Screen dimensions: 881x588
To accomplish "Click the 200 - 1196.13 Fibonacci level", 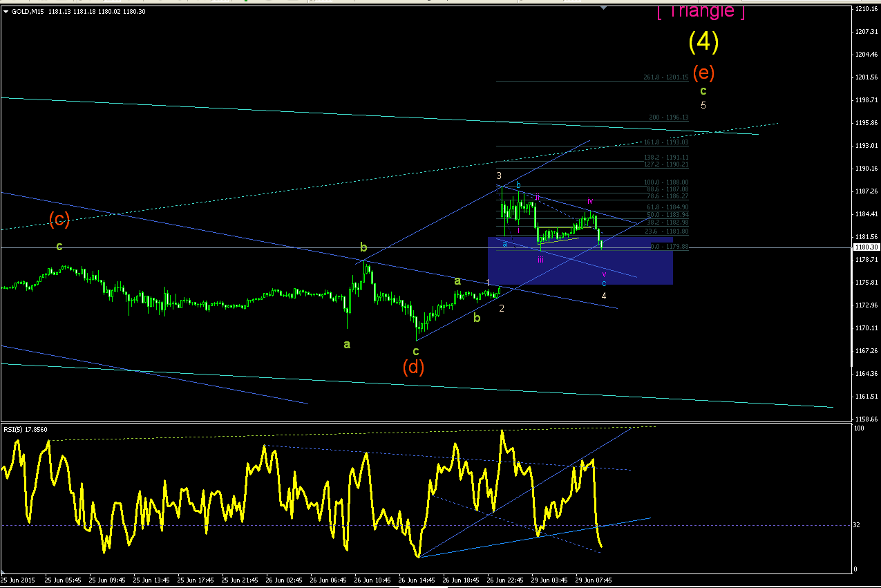I will tap(668, 117).
